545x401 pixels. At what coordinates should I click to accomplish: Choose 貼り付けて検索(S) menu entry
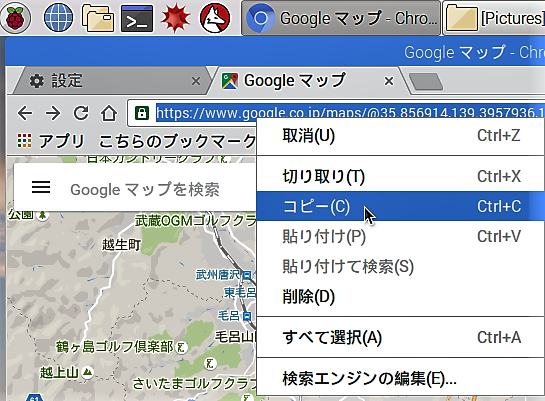400,267
